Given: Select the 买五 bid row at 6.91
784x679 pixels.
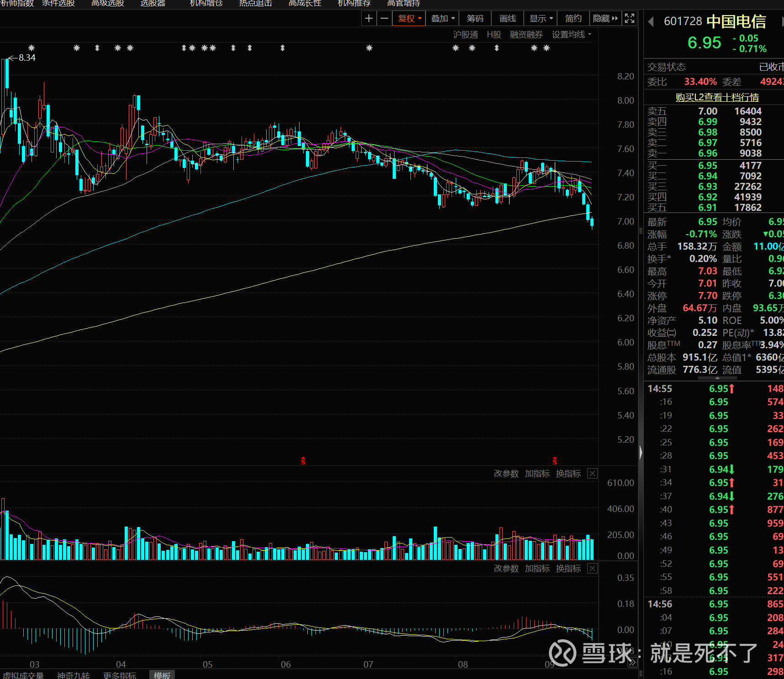Looking at the screenshot, I should tap(714, 208).
